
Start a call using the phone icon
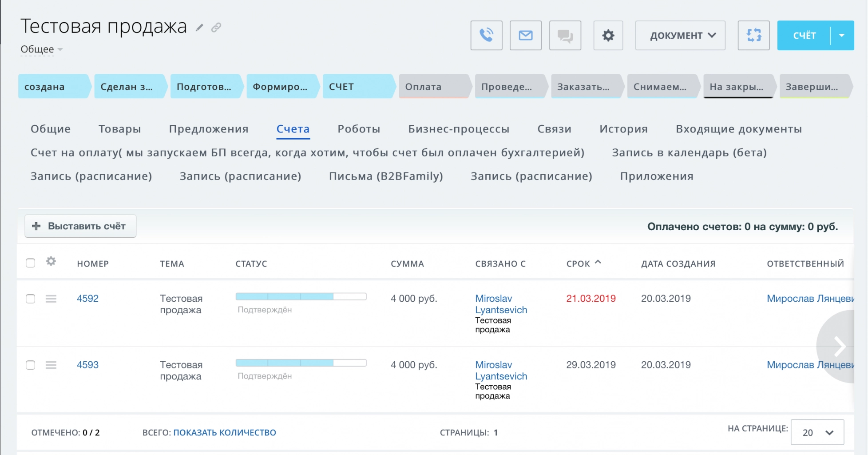point(486,36)
